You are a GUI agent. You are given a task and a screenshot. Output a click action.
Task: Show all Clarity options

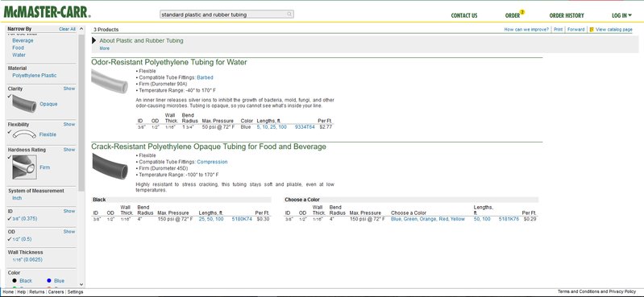(x=69, y=89)
